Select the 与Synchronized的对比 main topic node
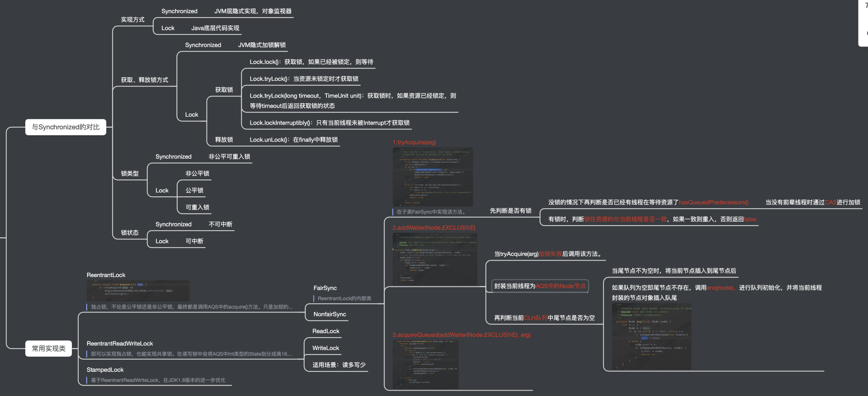The image size is (868, 396). click(x=66, y=127)
